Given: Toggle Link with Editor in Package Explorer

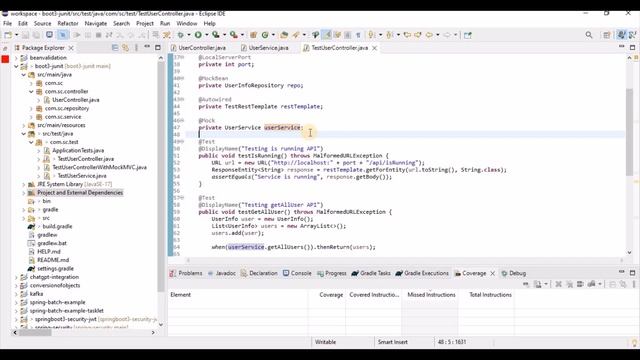Looking at the screenshot, I should point(126,48).
